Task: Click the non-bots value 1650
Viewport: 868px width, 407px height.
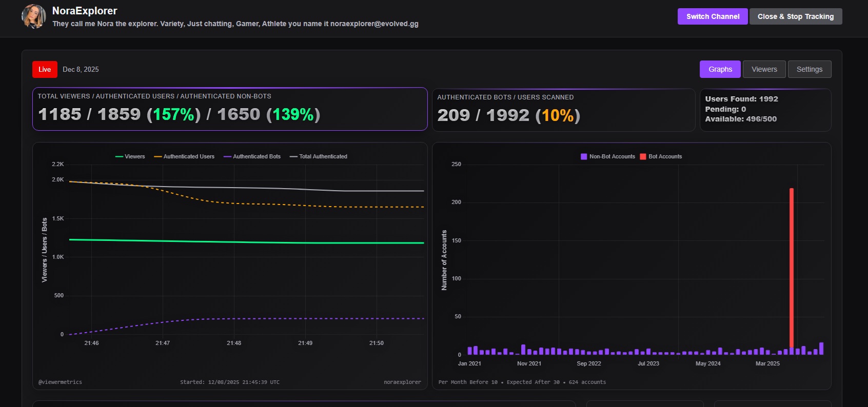Action: click(x=239, y=114)
